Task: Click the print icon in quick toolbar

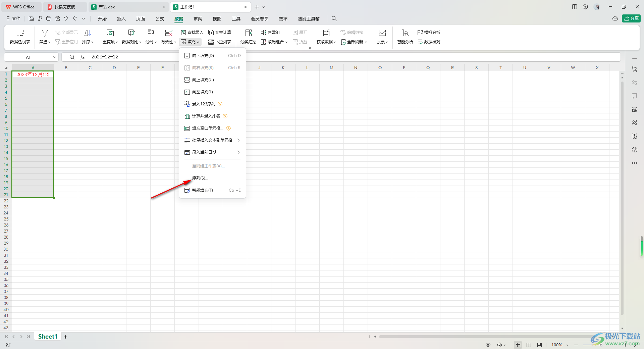Action: click(49, 19)
